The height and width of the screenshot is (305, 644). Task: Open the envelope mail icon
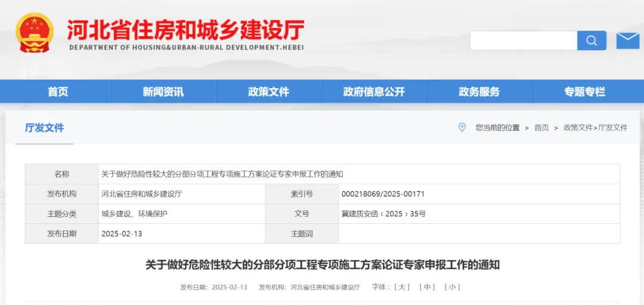627,41
